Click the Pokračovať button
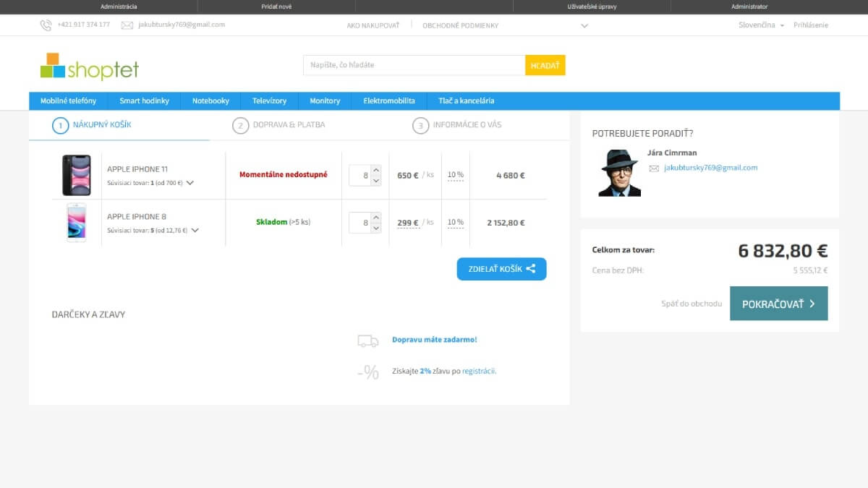868x488 pixels. 779,304
